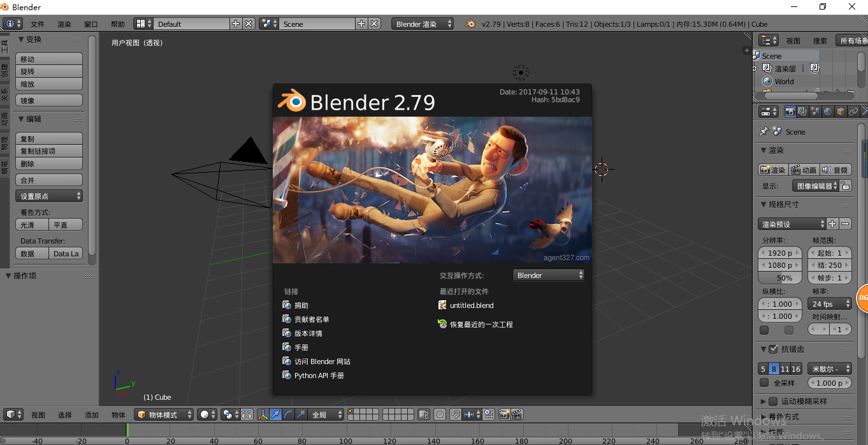
Task: Enable 运动模糊采样 checkbox
Action: [x=774, y=401]
